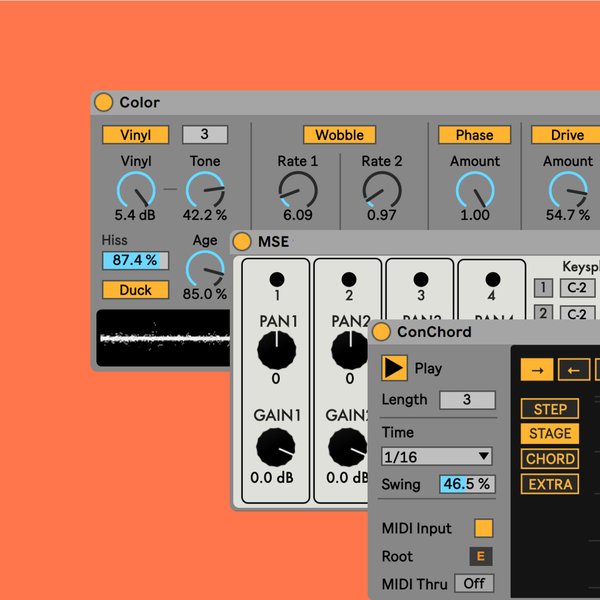
Task: Click the Hiss 87.4 % slider
Action: click(136, 260)
